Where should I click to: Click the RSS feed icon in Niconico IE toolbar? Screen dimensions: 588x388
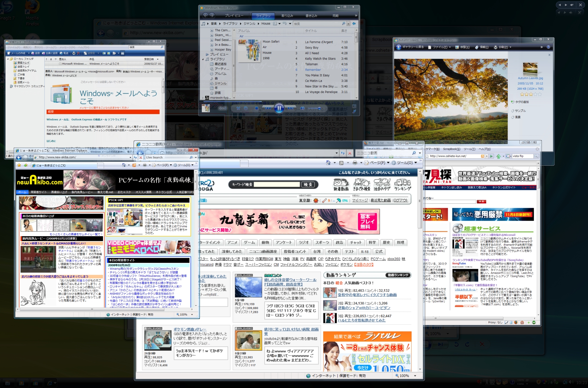341,162
